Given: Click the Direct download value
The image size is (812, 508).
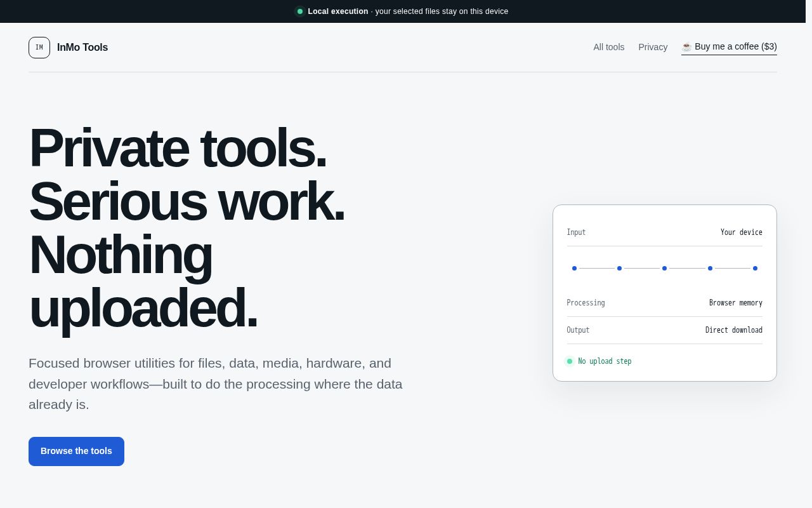Looking at the screenshot, I should [x=734, y=330].
